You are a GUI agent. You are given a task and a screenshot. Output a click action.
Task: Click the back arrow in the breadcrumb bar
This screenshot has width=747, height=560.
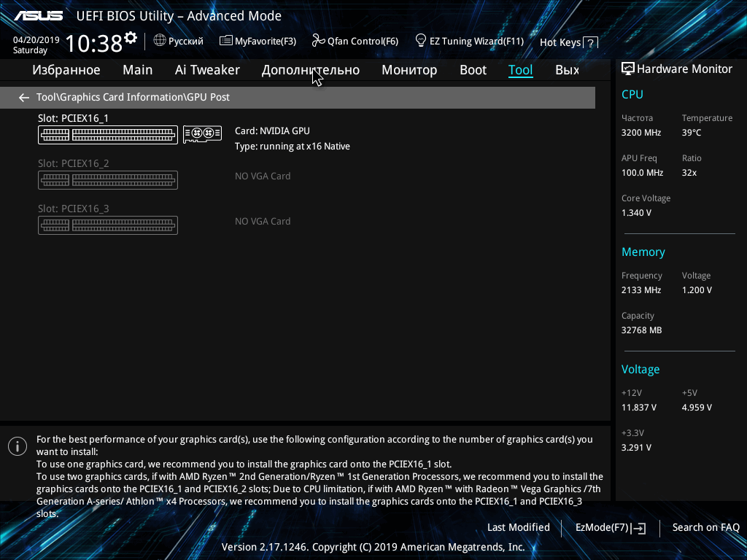click(24, 98)
